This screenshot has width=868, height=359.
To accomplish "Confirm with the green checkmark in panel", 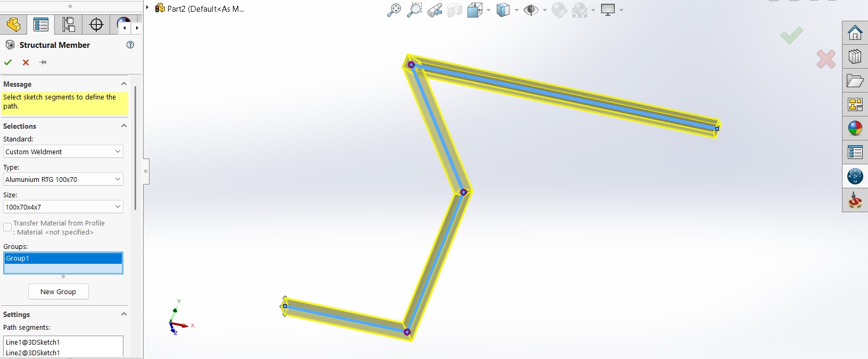I will (8, 62).
